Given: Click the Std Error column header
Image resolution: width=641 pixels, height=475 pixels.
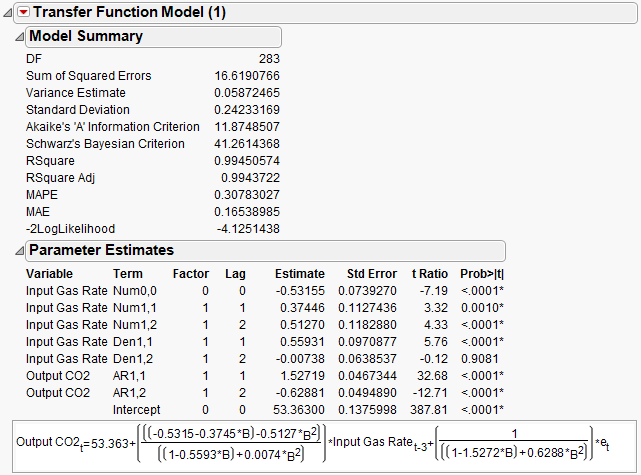Looking at the screenshot, I should tap(371, 274).
